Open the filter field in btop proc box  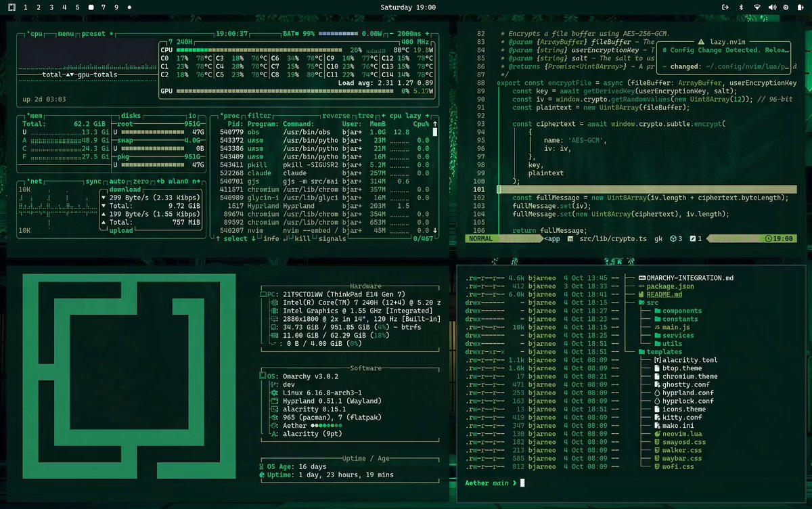click(259, 116)
